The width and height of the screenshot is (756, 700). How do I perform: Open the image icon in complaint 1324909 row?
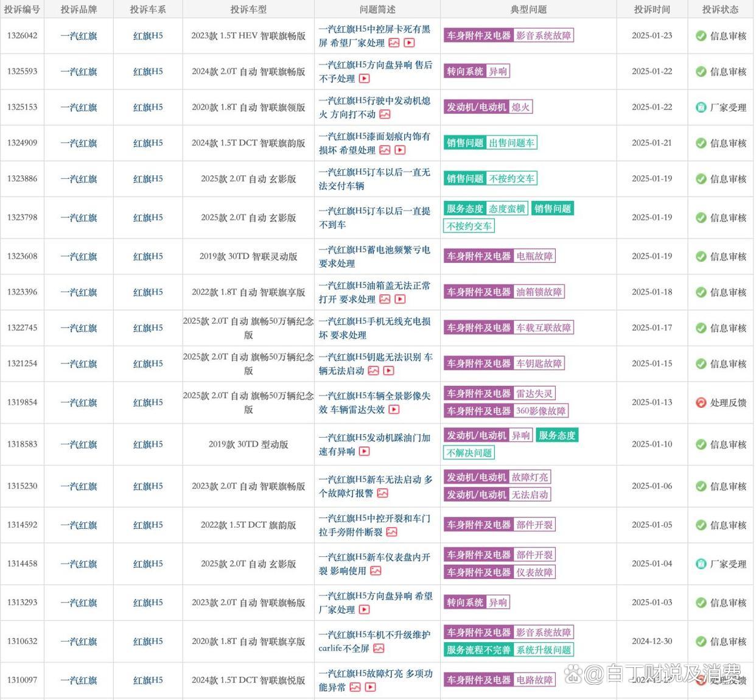click(x=385, y=150)
